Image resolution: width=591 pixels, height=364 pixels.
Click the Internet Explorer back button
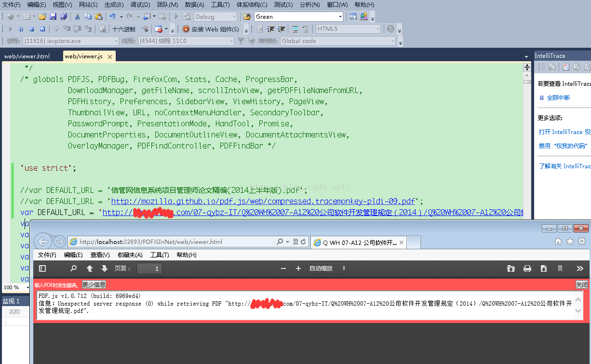coord(43,242)
